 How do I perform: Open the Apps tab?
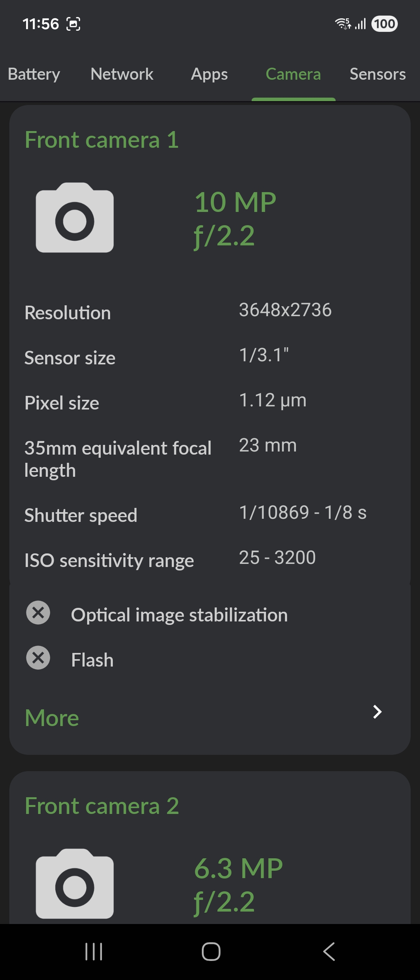209,74
